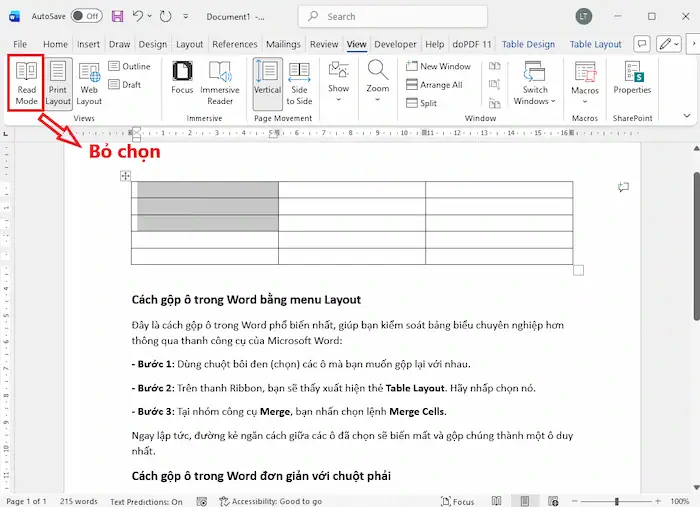Open Macros dropdown
700x507 pixels.
[x=585, y=83]
